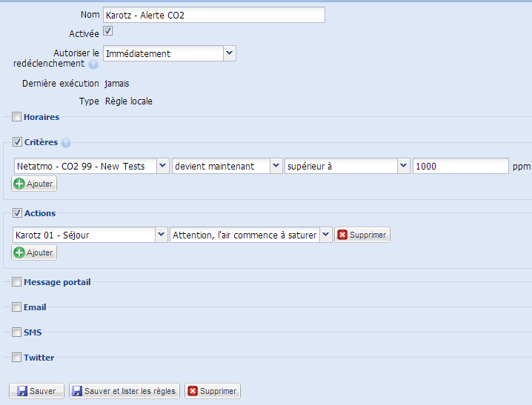Open the Netatmo - CO2 99 device dropdown
This screenshot has height=405, width=532.
click(163, 166)
